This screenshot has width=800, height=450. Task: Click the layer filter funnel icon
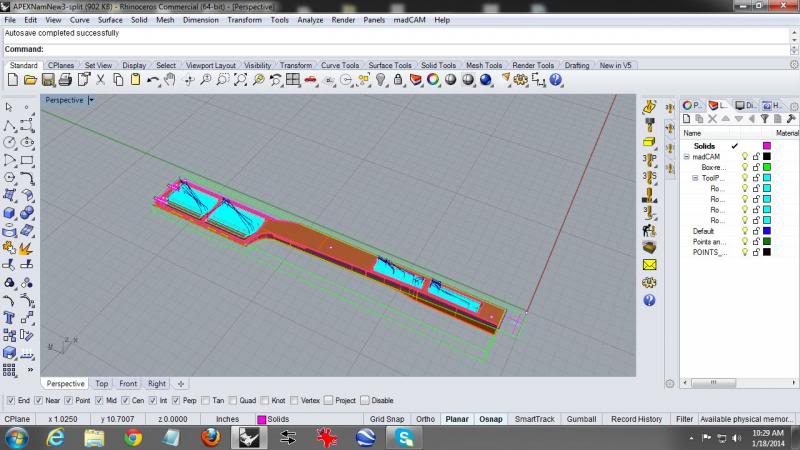764,119
